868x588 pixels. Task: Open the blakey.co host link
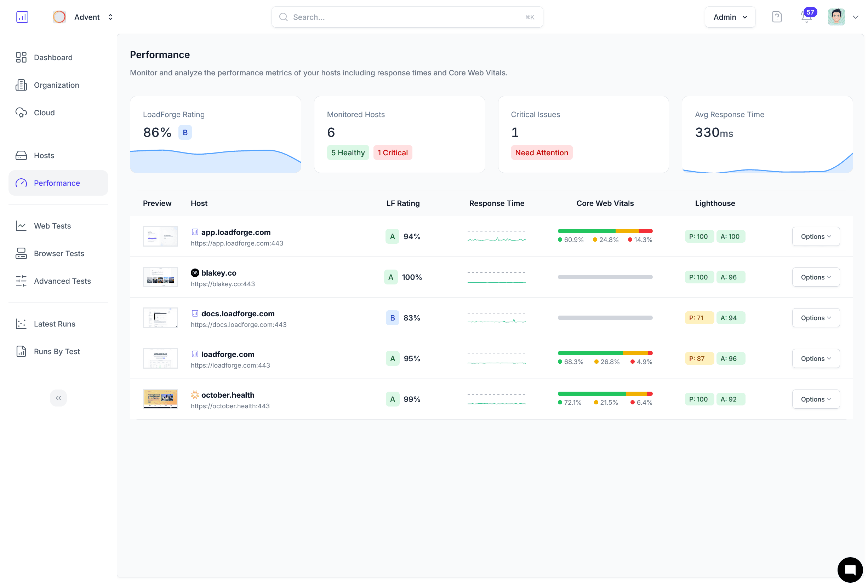coord(218,272)
